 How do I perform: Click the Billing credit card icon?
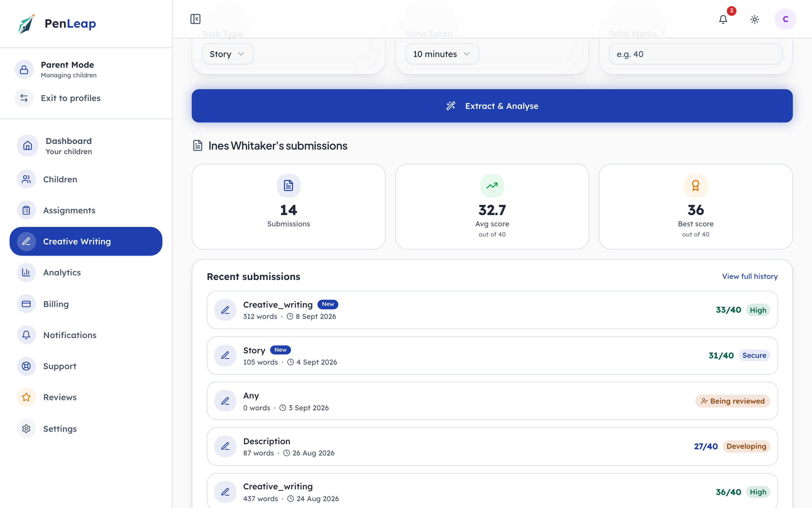[x=27, y=304]
